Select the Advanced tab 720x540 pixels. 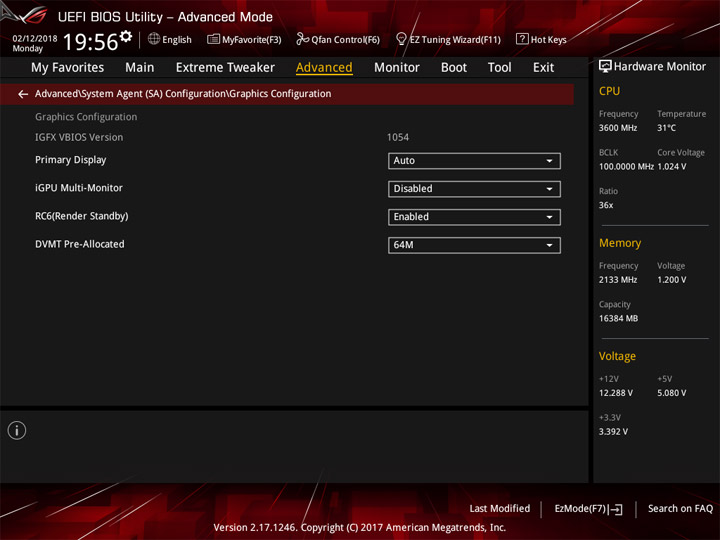click(324, 68)
